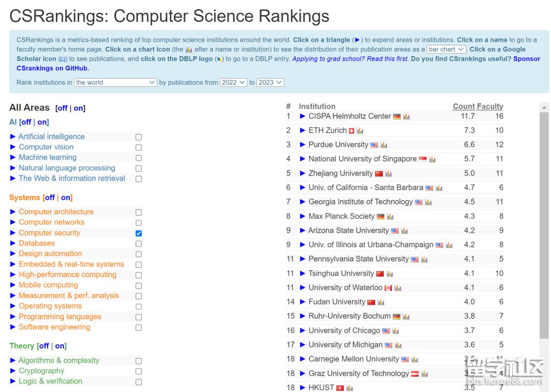Viewport: 551px width, 392px height.
Task: Enable the Artificial intelligence checkbox
Action: coord(139,137)
